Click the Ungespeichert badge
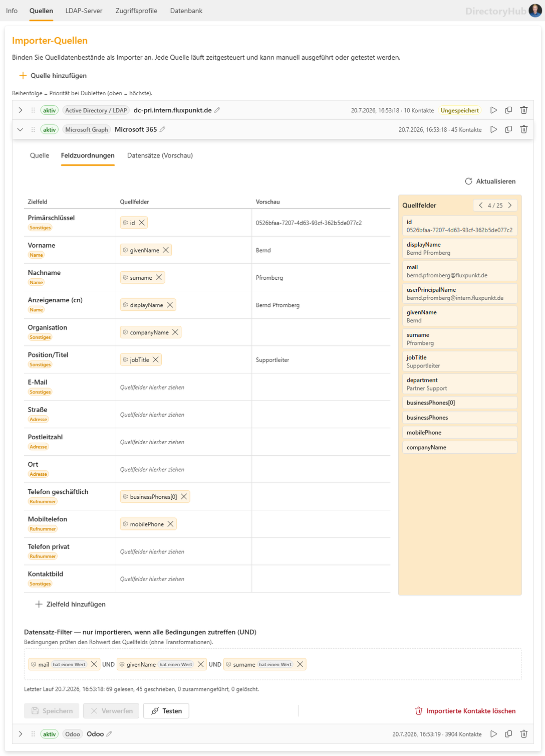This screenshot has height=756, width=545. click(x=460, y=110)
